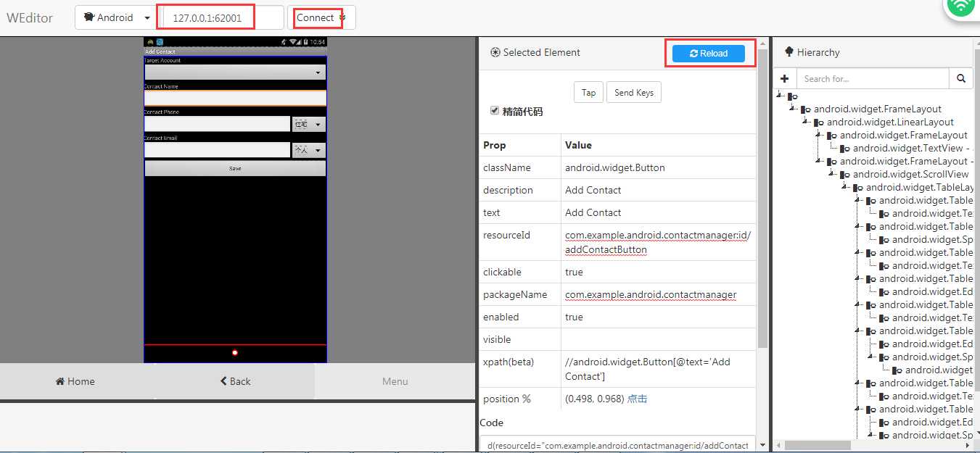980x453 pixels.
Task: Click the Connect button
Action: tap(321, 17)
